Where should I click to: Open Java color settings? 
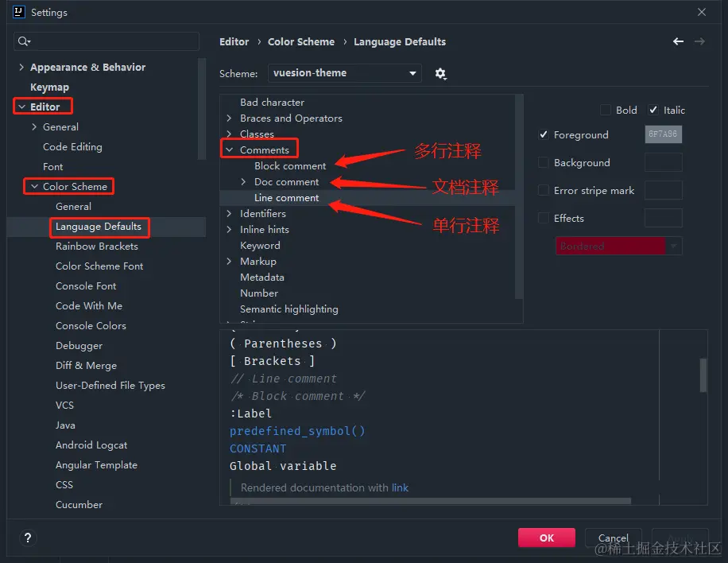(x=65, y=425)
